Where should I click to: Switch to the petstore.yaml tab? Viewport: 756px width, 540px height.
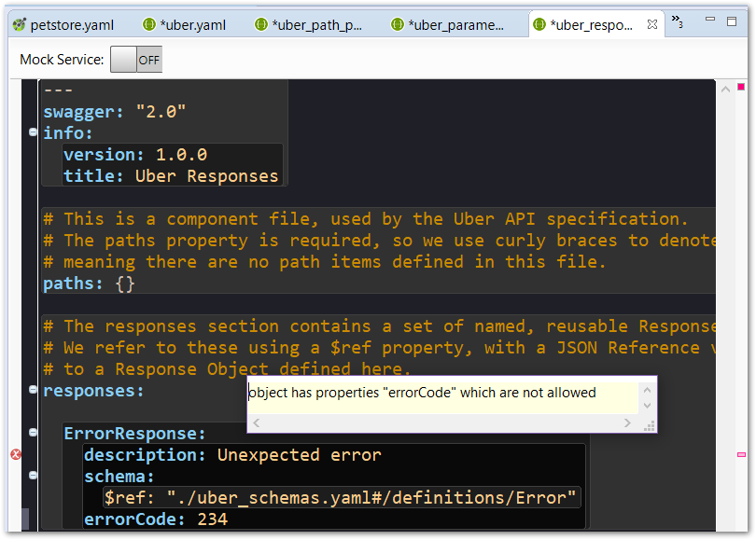[65, 25]
